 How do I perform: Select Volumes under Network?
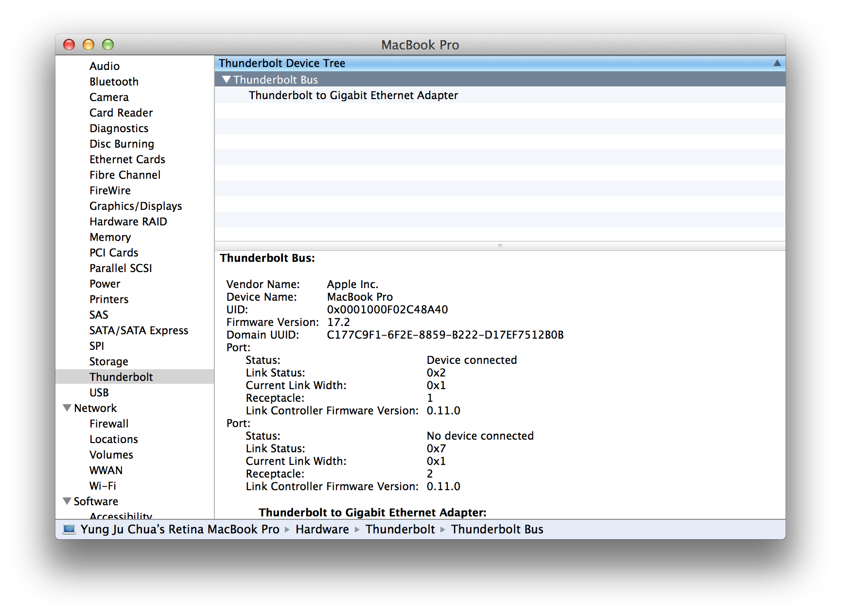(111, 455)
